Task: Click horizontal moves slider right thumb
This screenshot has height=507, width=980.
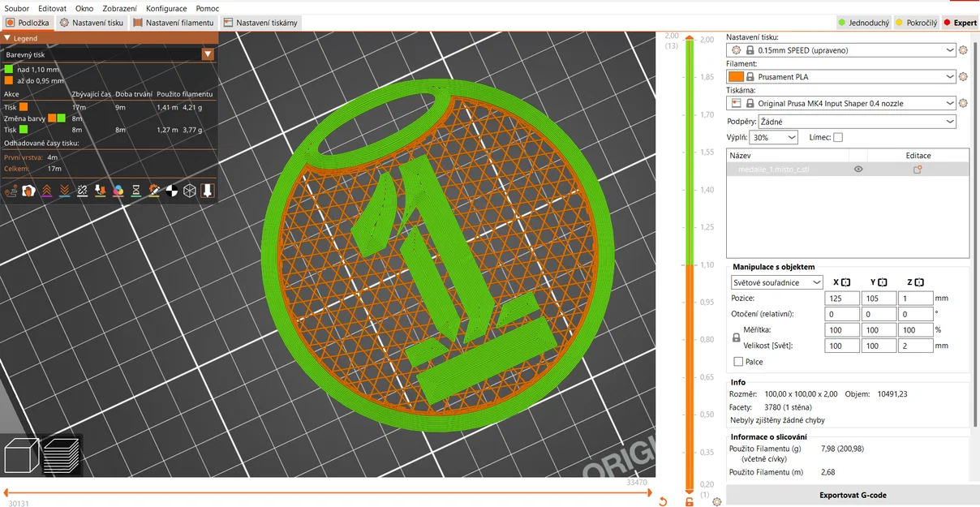Action: (x=649, y=492)
